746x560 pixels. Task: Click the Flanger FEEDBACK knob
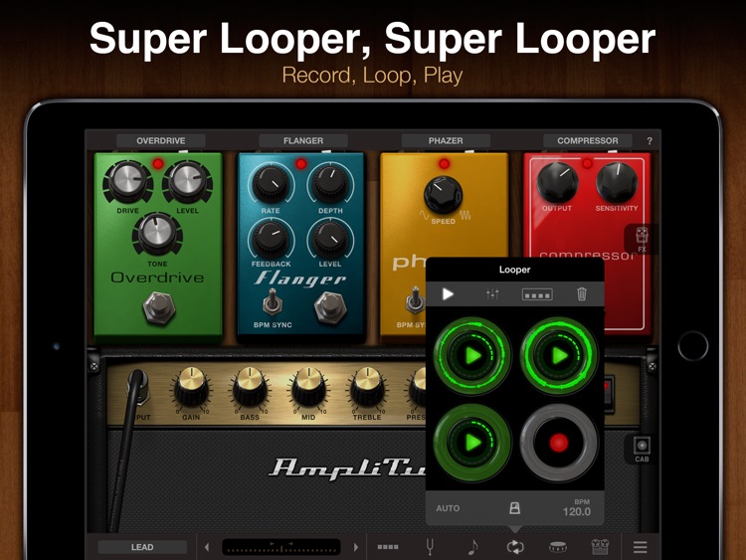tap(271, 238)
